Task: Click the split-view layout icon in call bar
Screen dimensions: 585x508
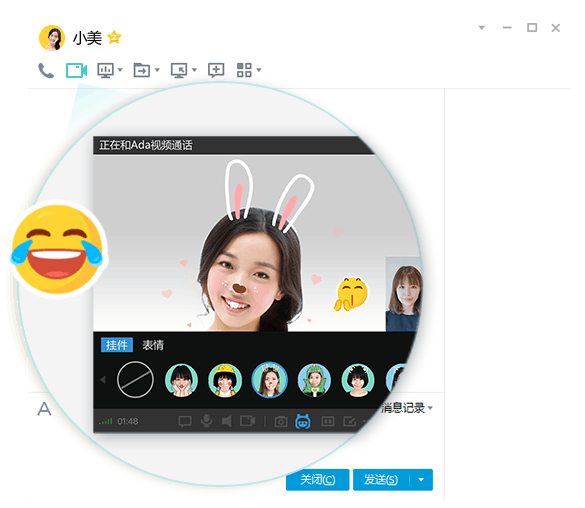Action: tap(328, 421)
